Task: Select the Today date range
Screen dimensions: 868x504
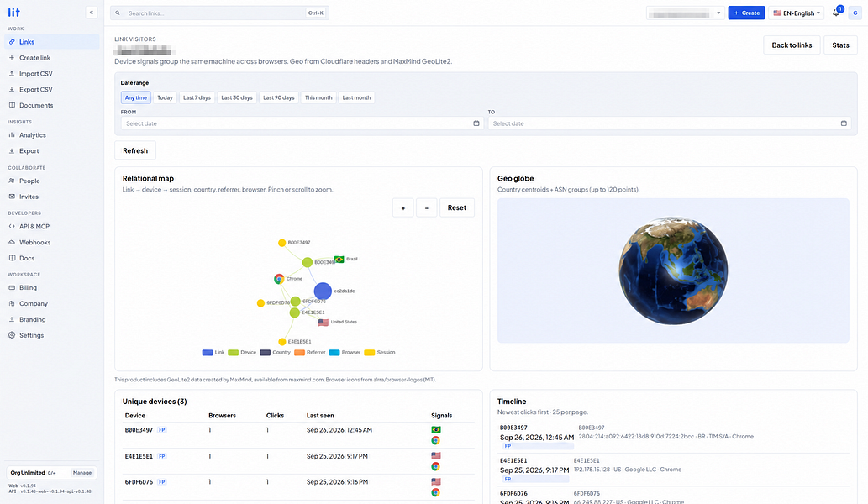Action: click(x=165, y=98)
